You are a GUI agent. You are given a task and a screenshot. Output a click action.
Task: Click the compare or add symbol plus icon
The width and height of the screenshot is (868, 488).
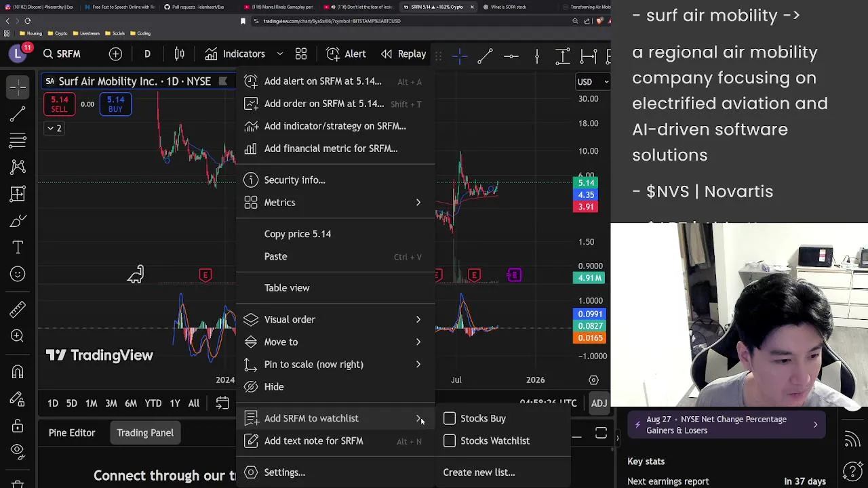(115, 54)
